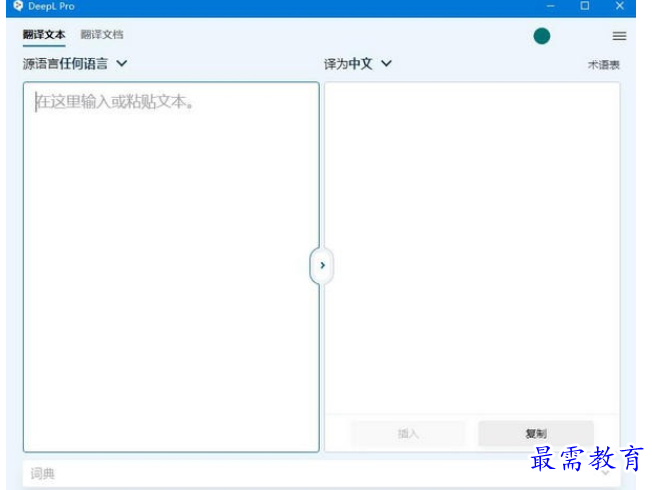Minimize the DeepL Pro window
The width and height of the screenshot is (652, 490).
[x=551, y=6]
